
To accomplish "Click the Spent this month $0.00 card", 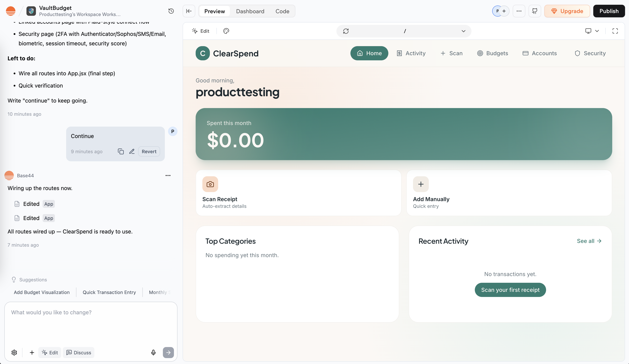I will (x=404, y=134).
